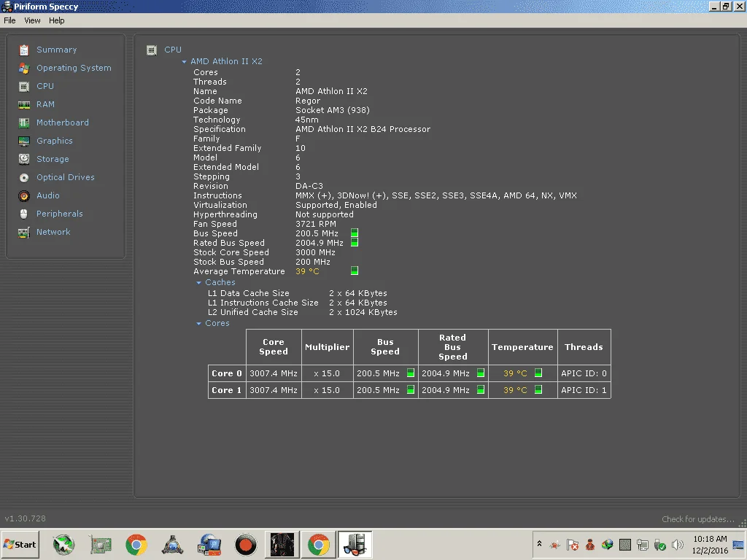The width and height of the screenshot is (747, 560).
Task: Click the taskbar clock showing 10:18 AM
Action: click(710, 539)
